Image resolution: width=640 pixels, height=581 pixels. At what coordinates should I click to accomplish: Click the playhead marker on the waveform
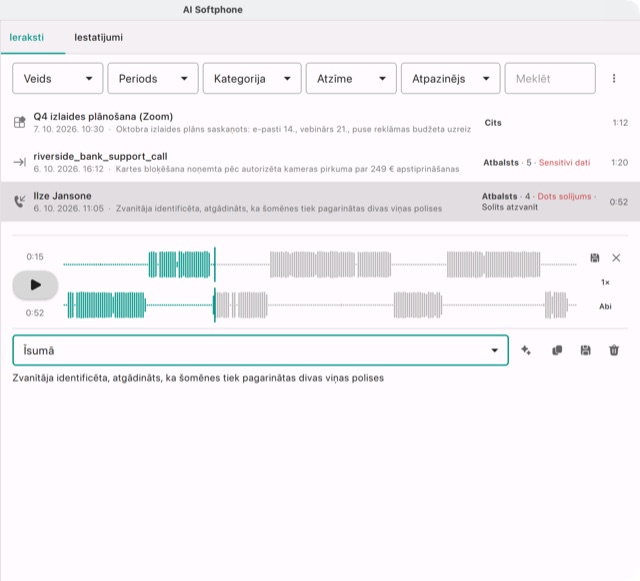(x=215, y=285)
